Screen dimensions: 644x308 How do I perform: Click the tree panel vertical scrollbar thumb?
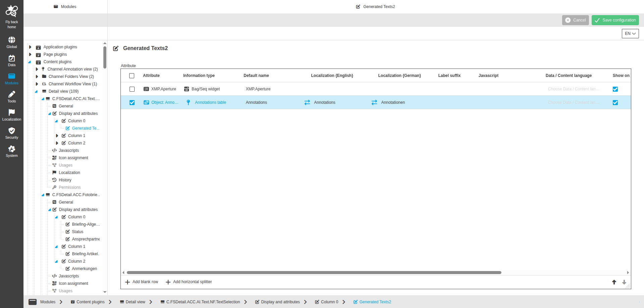click(x=105, y=57)
